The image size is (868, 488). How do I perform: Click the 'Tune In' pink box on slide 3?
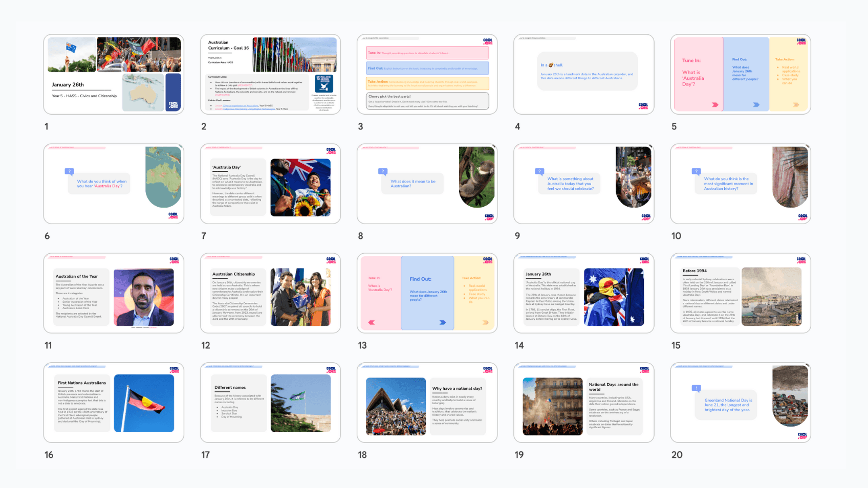pos(427,53)
